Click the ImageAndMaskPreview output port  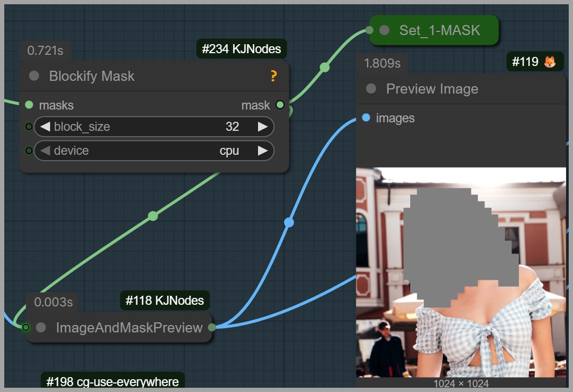coord(212,327)
